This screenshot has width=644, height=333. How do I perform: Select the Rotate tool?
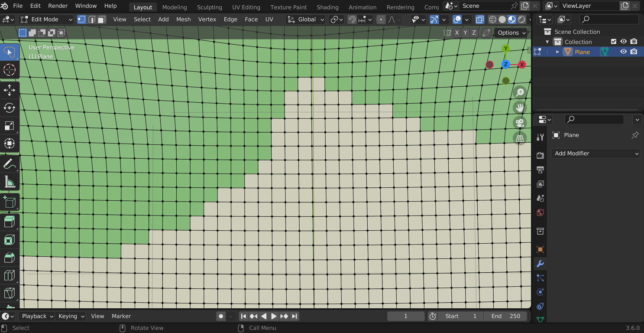point(10,108)
